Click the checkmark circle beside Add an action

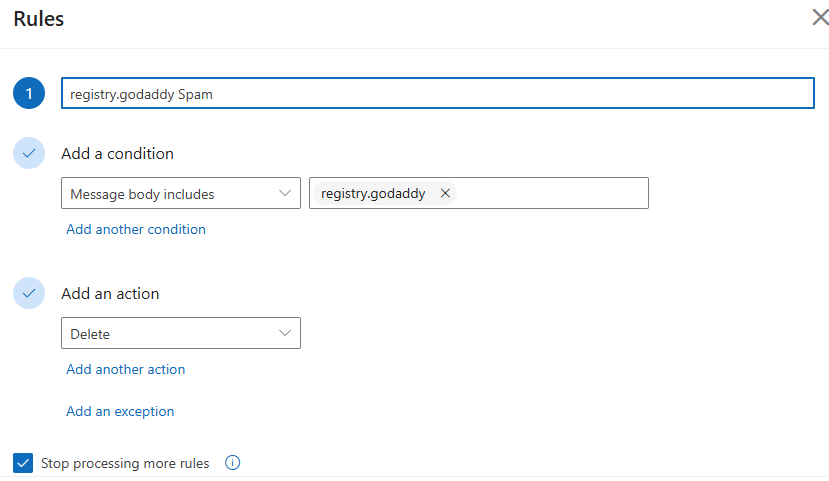click(29, 293)
